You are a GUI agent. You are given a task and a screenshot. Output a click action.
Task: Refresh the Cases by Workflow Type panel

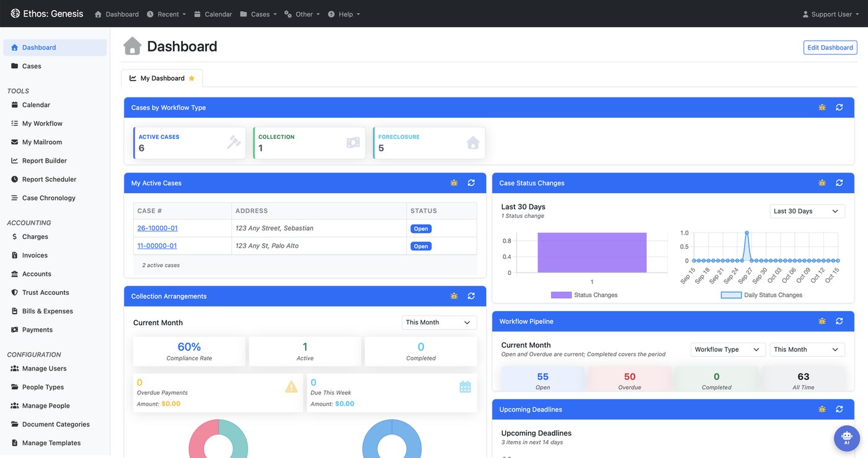coord(839,107)
